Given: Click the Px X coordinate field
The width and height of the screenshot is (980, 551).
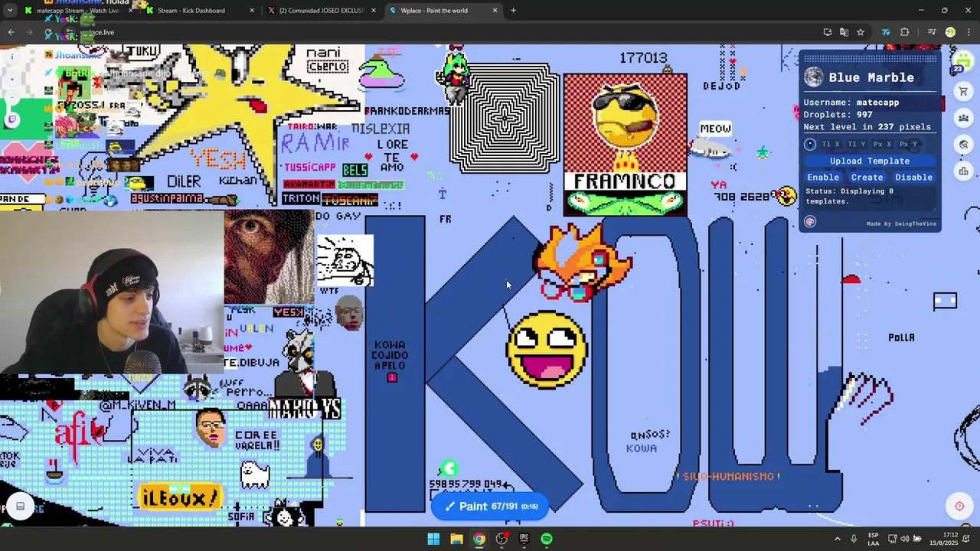Looking at the screenshot, I should (884, 144).
